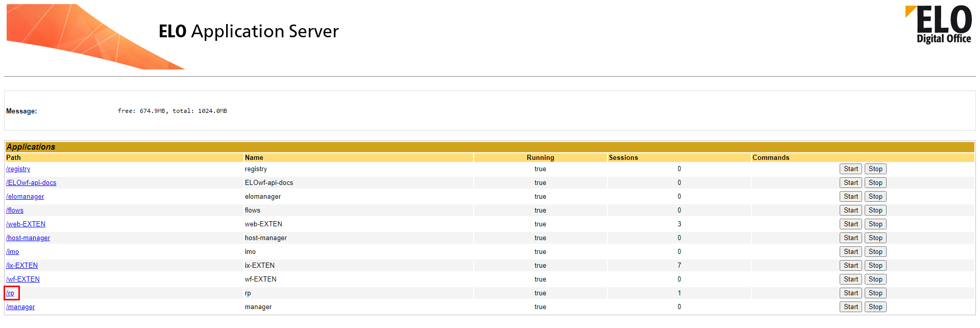980x328 pixels.
Task: Open the /elomanager link
Action: click(25, 197)
